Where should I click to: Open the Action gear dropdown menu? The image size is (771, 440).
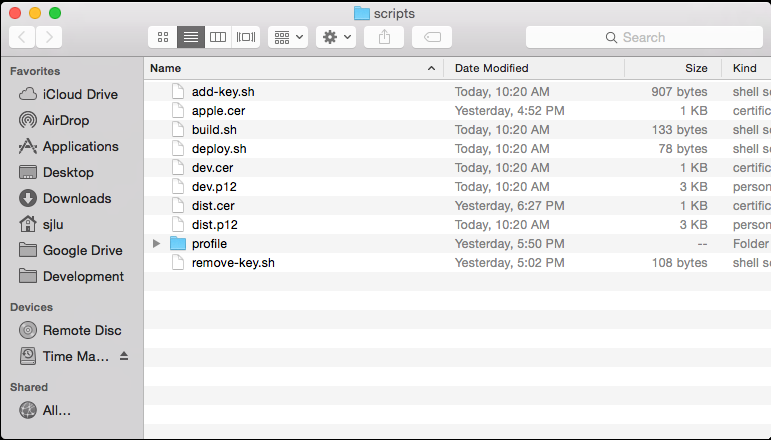pyautogui.click(x=335, y=37)
